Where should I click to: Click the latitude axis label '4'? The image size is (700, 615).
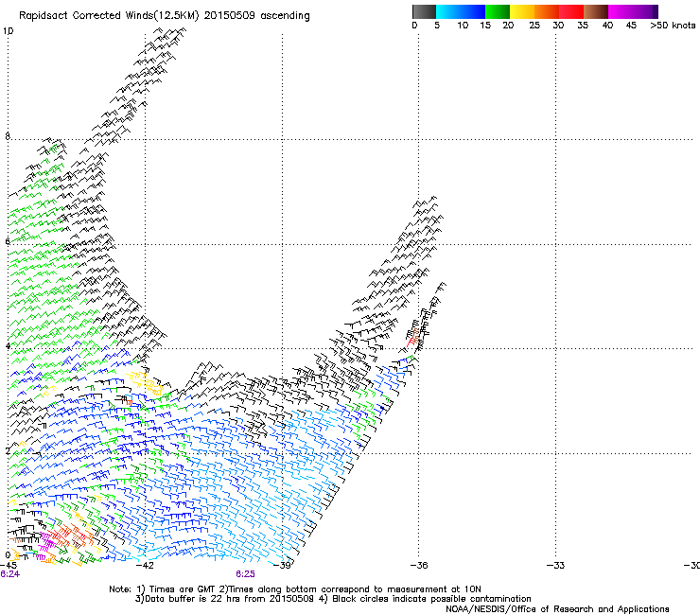8,345
